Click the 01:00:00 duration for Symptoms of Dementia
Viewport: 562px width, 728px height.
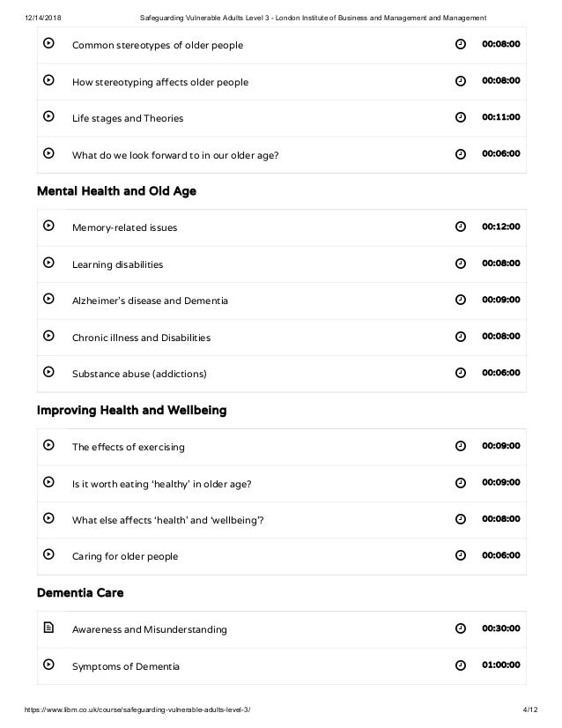tap(500, 665)
